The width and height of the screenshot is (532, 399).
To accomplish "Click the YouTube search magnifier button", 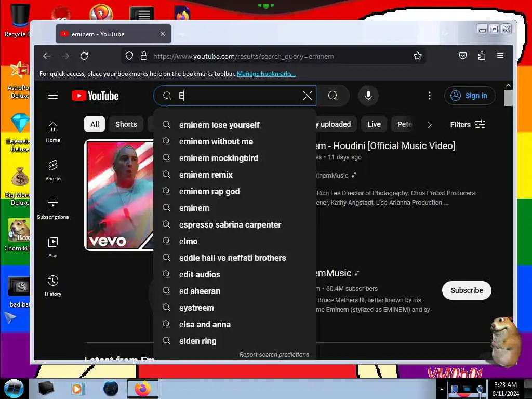I will (x=333, y=96).
